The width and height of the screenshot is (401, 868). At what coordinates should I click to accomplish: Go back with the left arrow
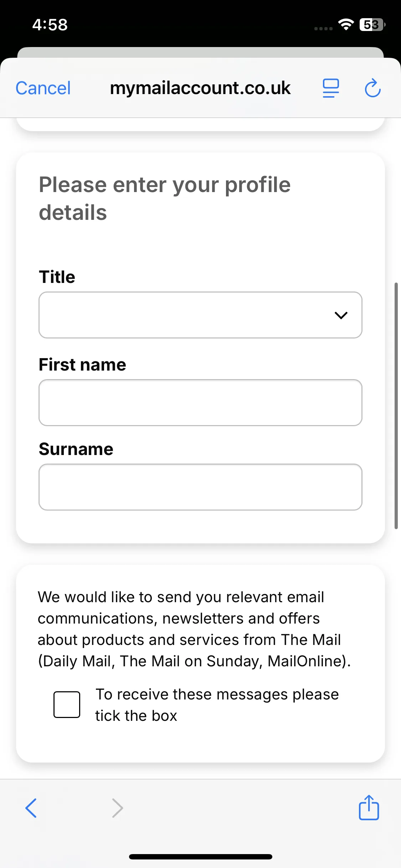coord(31,808)
